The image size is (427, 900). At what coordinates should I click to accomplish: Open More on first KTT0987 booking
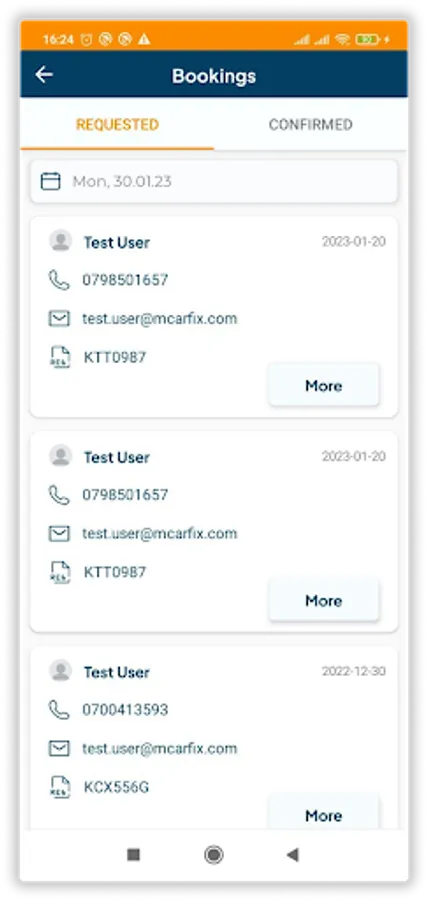click(x=324, y=386)
